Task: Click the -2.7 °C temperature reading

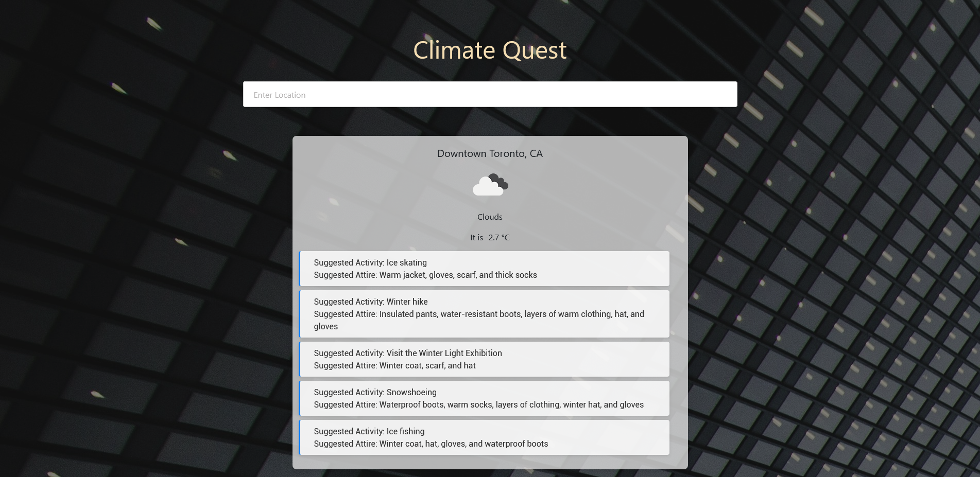Action: click(490, 238)
